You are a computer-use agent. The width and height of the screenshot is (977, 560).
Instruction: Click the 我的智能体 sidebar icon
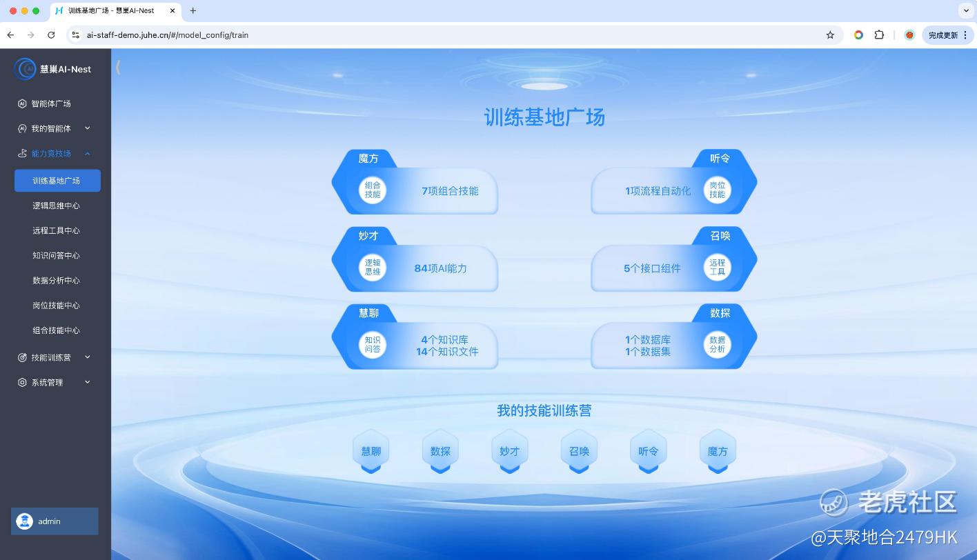tap(22, 128)
